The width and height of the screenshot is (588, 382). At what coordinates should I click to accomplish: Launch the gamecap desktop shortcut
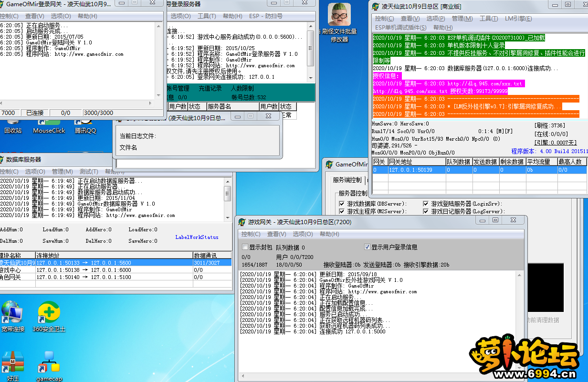[49, 366]
